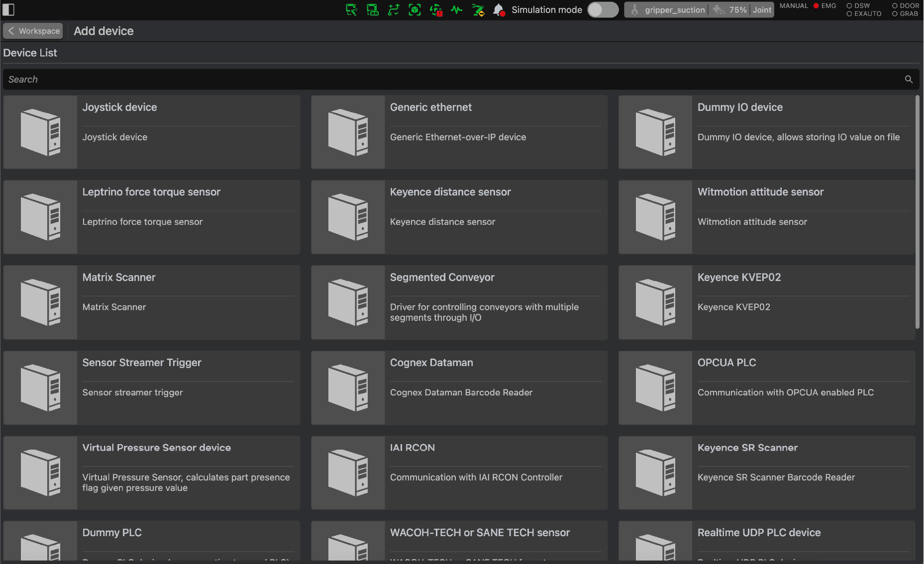Click the green cursor-select toolbar icon
The width and height of the screenshot is (924, 564).
(351, 10)
